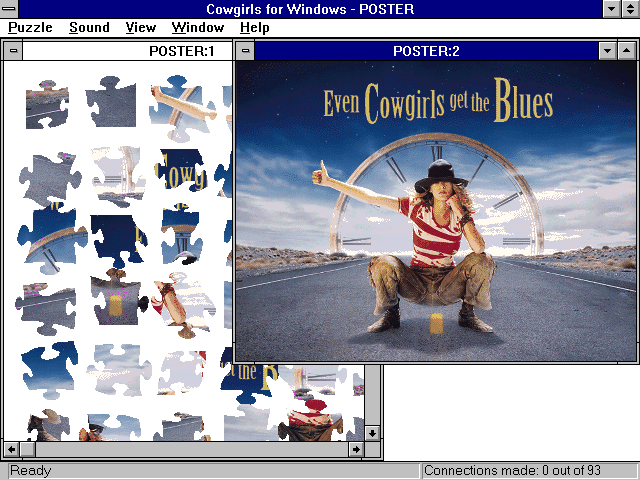Screen dimensions: 640x480
Task: Select the pale cloud piece with red edge
Action: pos(182,373)
